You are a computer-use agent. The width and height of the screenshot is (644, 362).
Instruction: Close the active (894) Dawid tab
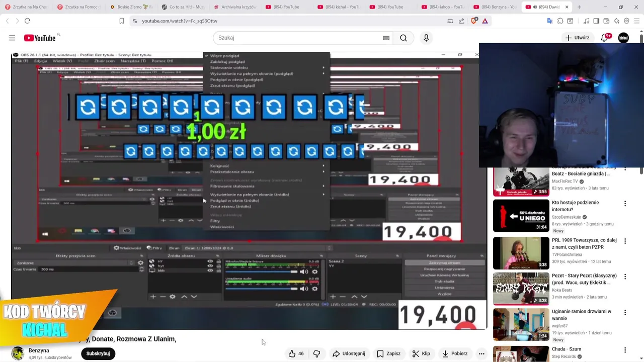(567, 7)
